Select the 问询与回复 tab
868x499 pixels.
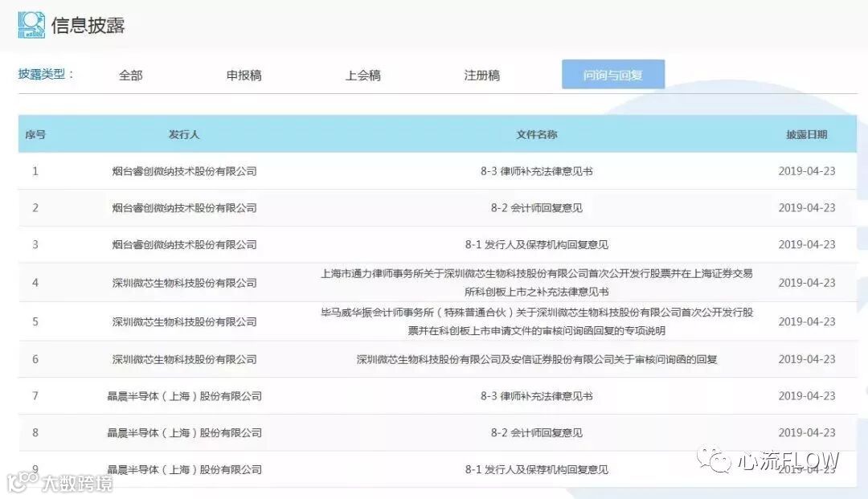pos(613,74)
